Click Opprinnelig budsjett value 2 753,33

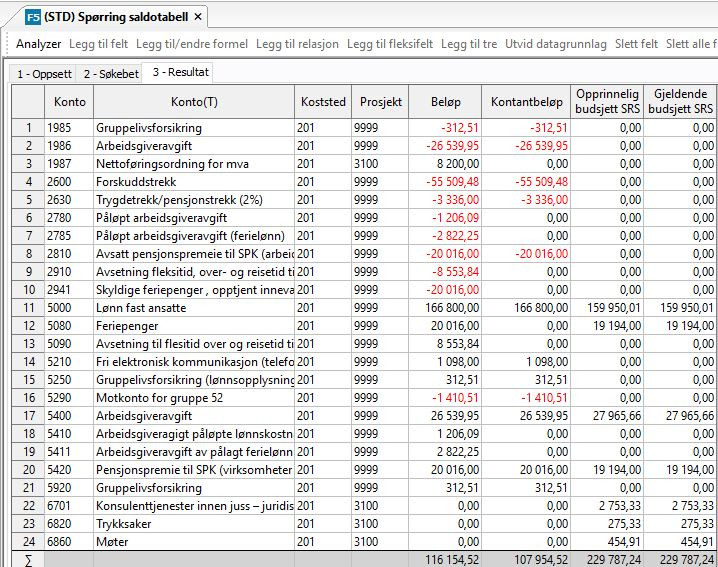607,506
